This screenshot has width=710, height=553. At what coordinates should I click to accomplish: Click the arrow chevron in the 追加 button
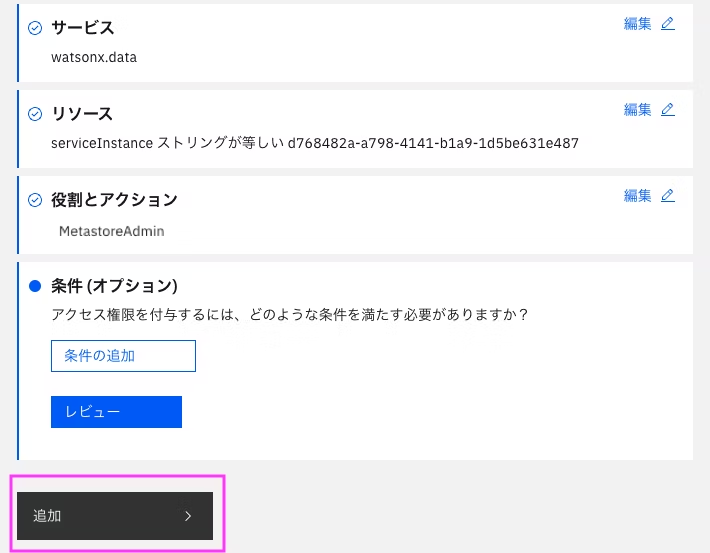[x=188, y=516]
